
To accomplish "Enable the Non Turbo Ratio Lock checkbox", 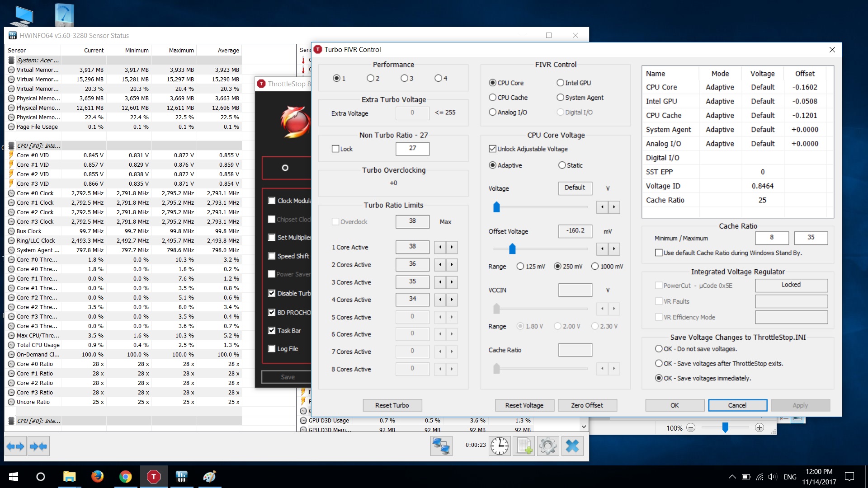I will 335,149.
